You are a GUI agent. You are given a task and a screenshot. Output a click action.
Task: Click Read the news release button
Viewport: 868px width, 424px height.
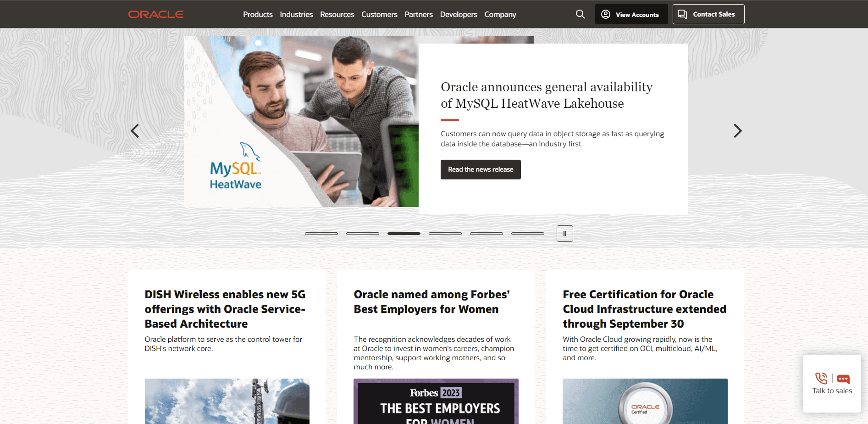[481, 169]
